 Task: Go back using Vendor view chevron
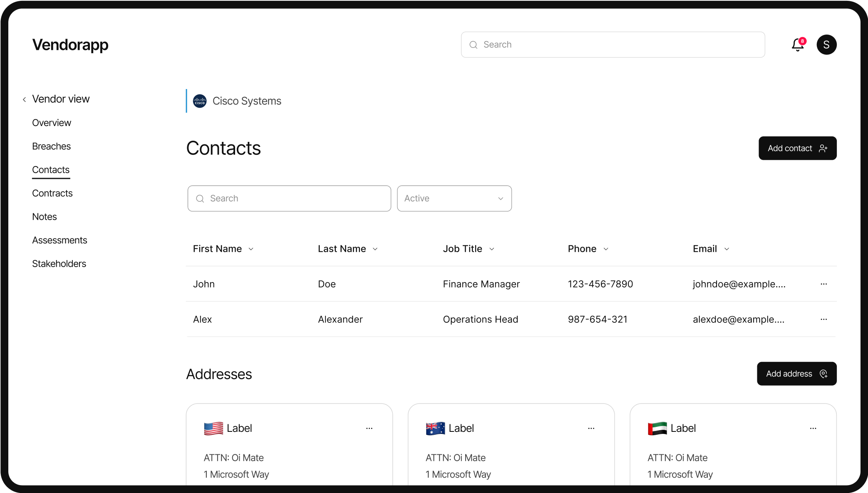25,99
